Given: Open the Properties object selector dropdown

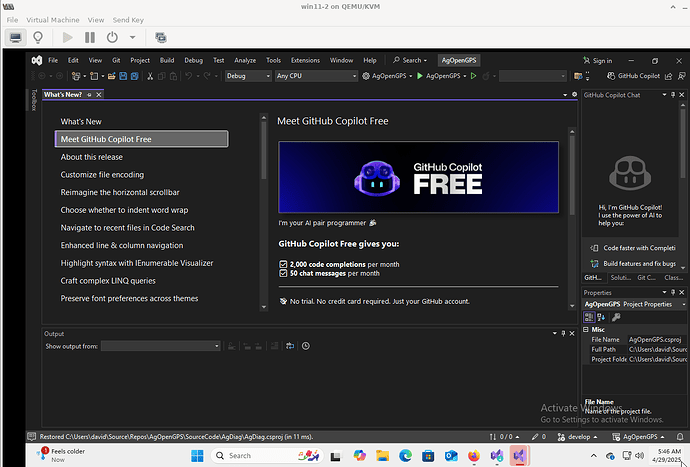Looking at the screenshot, I should coord(683,304).
